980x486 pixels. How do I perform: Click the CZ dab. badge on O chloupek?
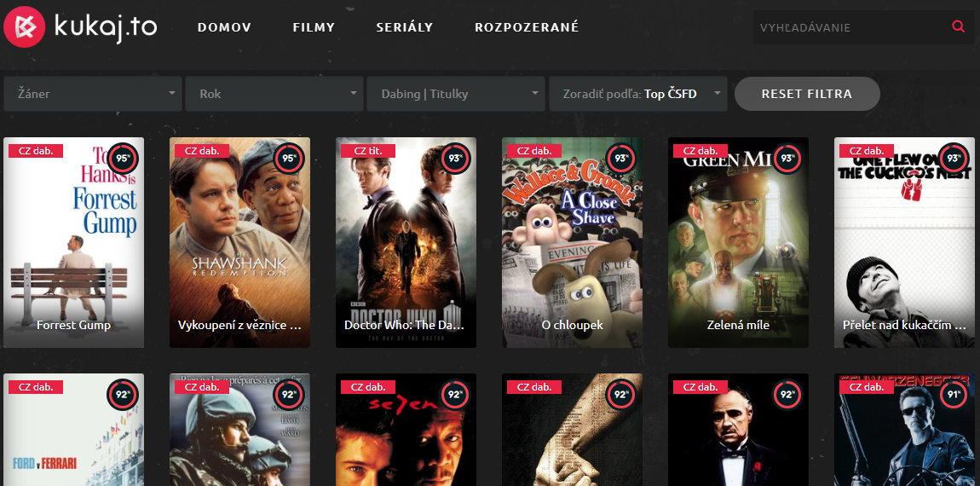534,151
